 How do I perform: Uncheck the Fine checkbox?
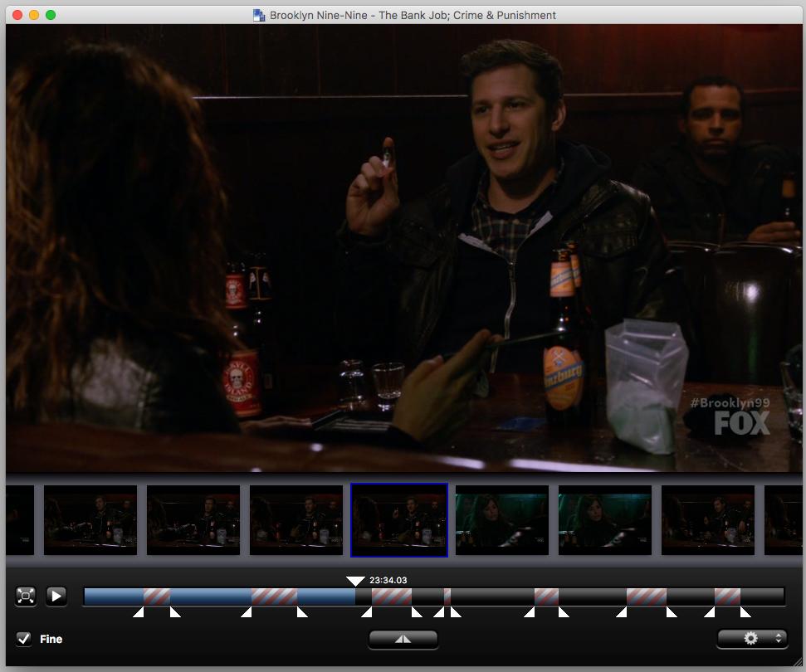click(x=23, y=639)
